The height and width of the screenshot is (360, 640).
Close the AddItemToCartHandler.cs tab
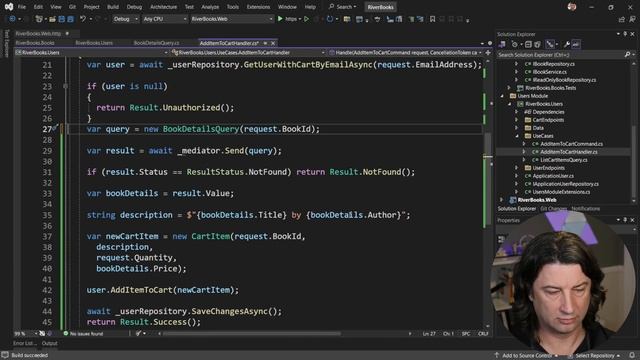[x=273, y=43]
